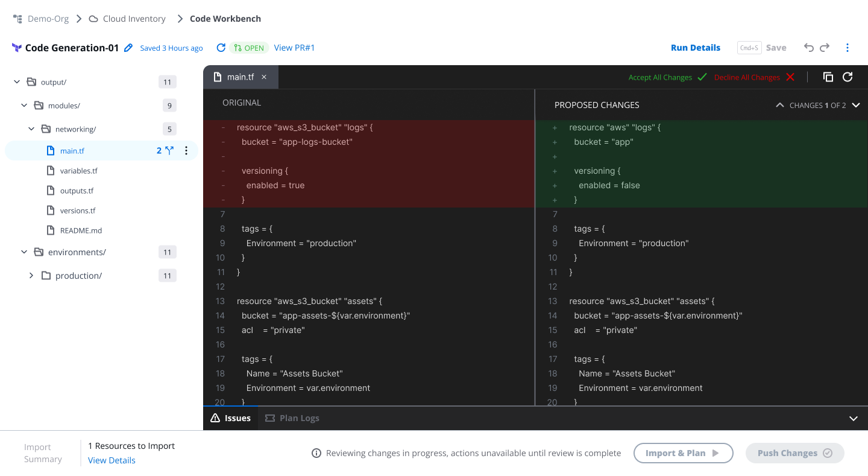This screenshot has width=868, height=476.
Task: Open the three-dot menu in the top toolbar
Action: 847,47
